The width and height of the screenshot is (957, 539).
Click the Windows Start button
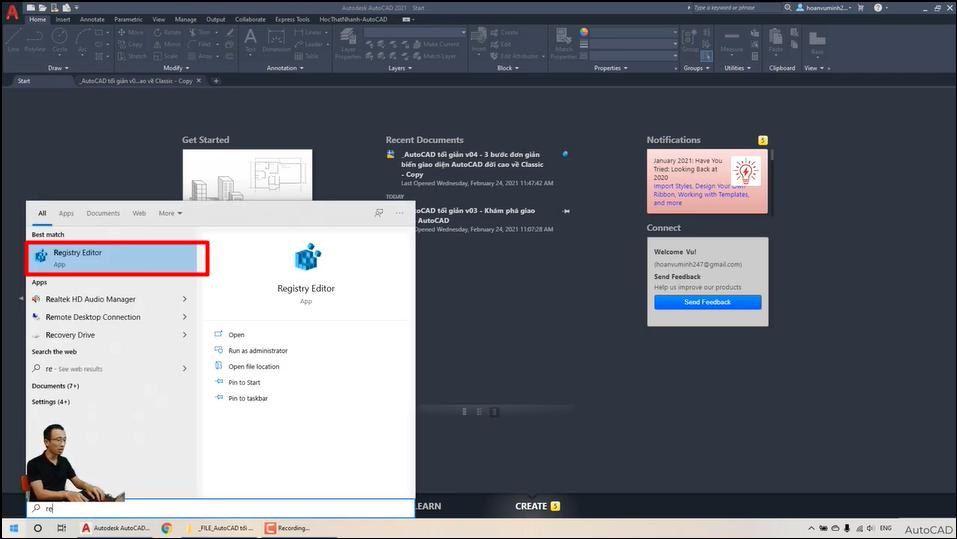(x=14, y=528)
